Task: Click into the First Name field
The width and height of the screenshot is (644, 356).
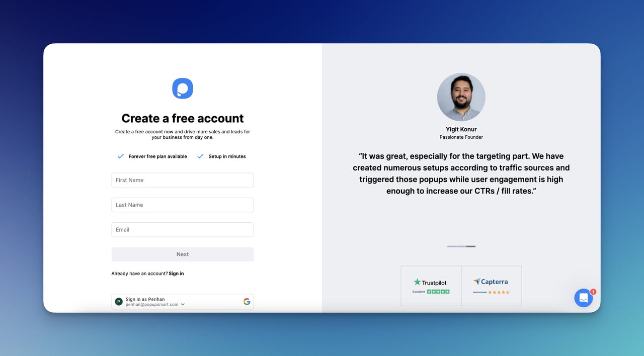Action: click(182, 180)
